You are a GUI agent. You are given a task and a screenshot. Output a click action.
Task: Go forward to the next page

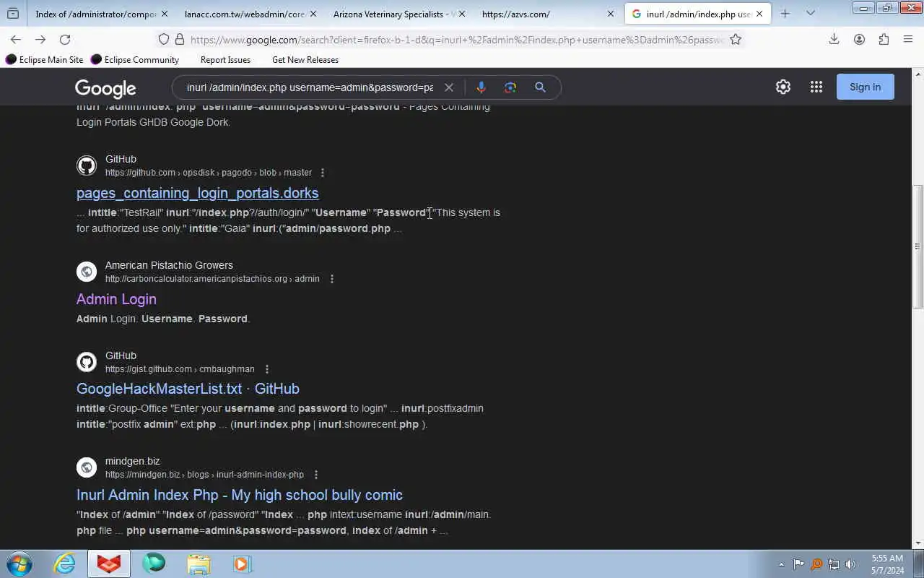[40, 40]
